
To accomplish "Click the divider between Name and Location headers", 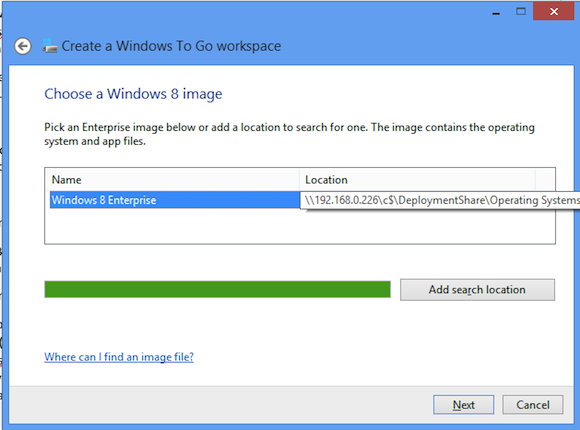I will [x=299, y=180].
